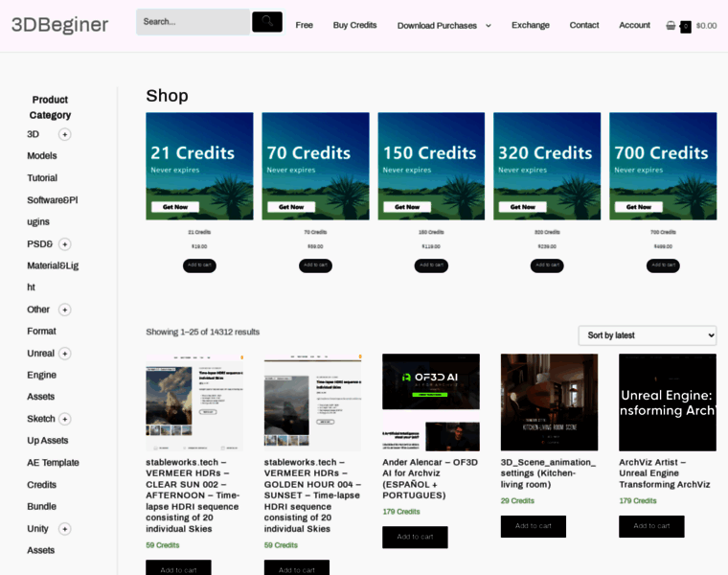Focus the Search input field
Image resolution: width=728 pixels, height=575 pixels.
[x=193, y=22]
